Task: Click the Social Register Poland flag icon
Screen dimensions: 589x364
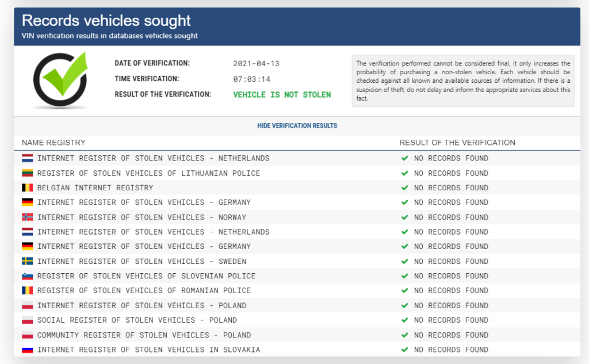Action: point(27,320)
